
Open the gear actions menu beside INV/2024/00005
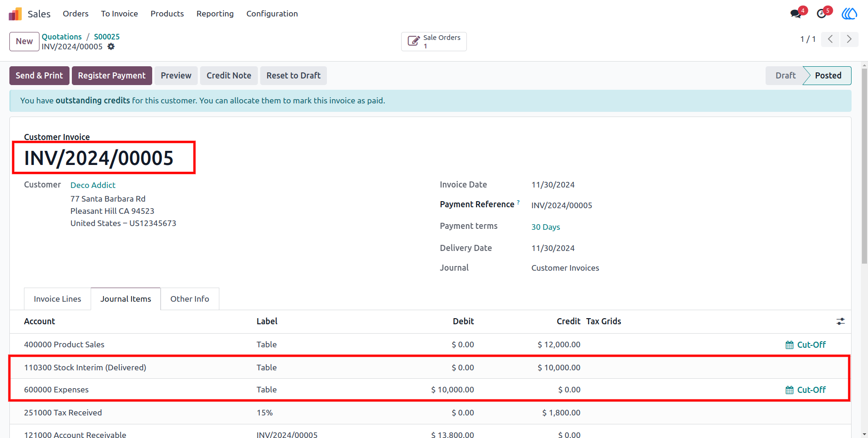[111, 47]
